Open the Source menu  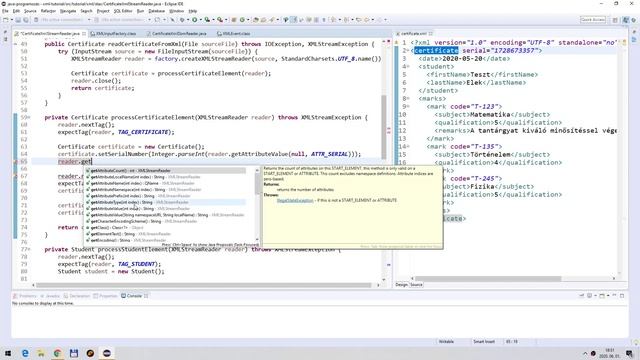coord(30,11)
